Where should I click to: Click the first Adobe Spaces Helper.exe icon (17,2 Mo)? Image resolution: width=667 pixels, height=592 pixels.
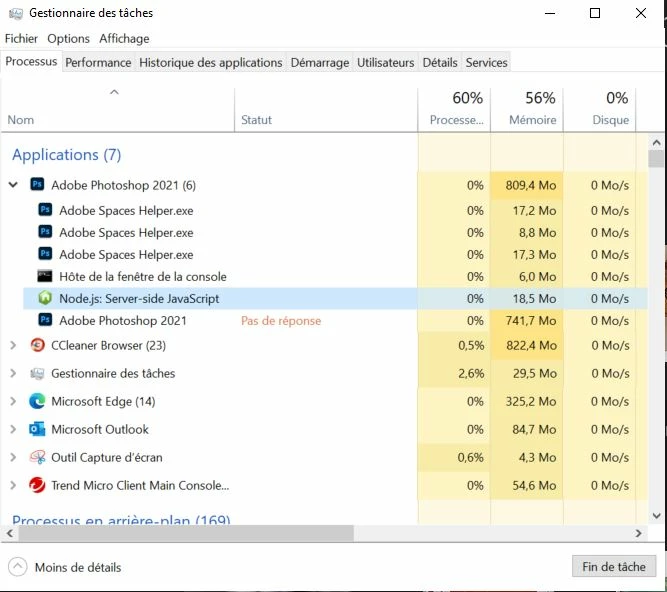tap(45, 210)
